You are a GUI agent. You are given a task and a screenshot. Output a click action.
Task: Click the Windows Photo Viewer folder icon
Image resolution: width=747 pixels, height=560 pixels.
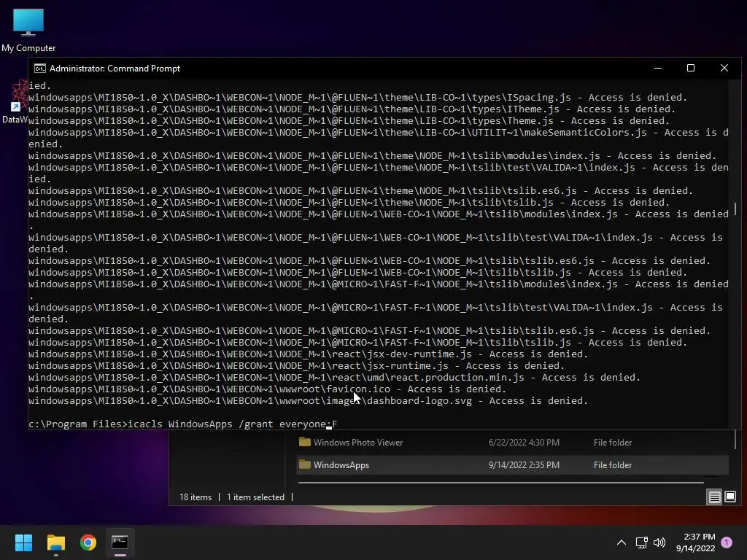coord(304,442)
